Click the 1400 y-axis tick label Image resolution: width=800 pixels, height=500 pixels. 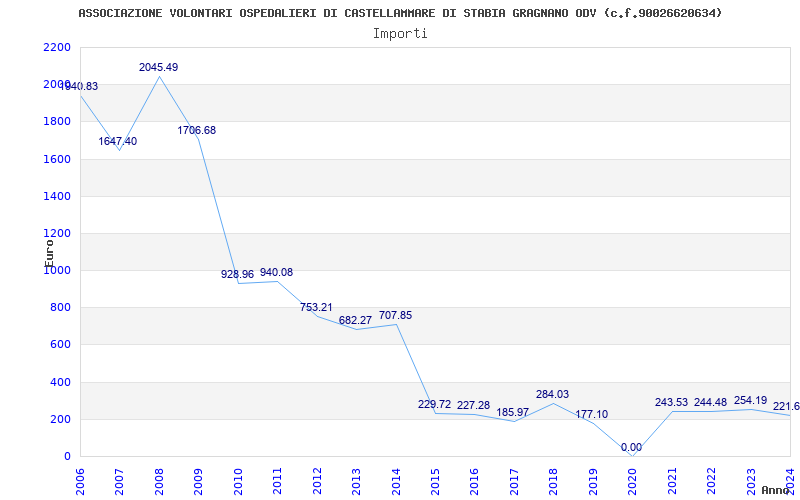pyautogui.click(x=57, y=196)
